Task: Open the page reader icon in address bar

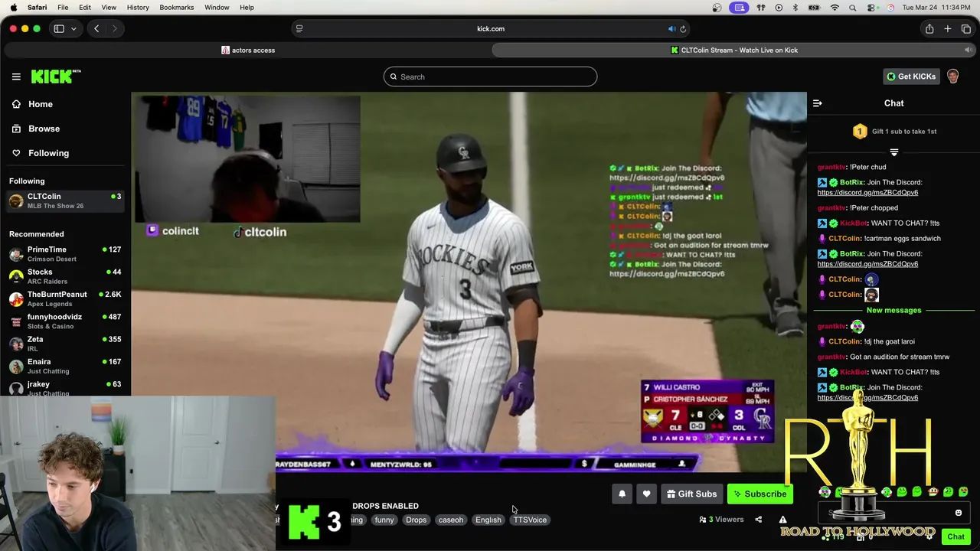Action: point(299,29)
